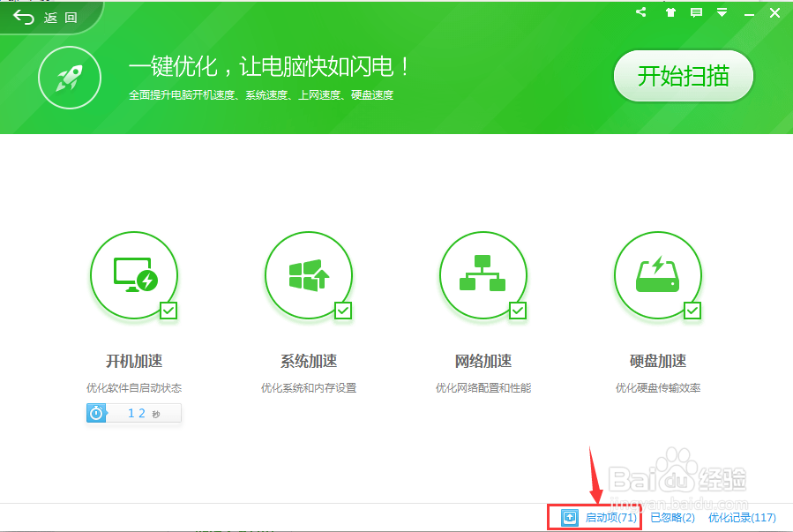Viewport: 793px width, 532px height.
Task: Uncheck the 网络加速 checkbox
Action: tap(518, 311)
